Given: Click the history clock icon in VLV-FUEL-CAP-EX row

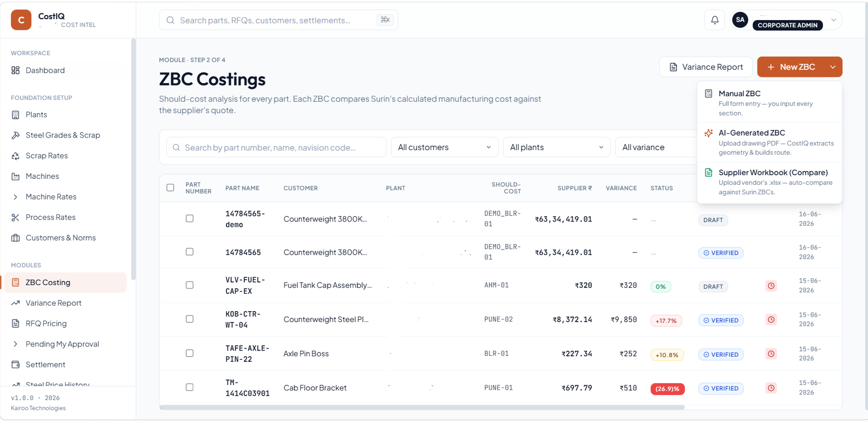Looking at the screenshot, I should tap(771, 286).
